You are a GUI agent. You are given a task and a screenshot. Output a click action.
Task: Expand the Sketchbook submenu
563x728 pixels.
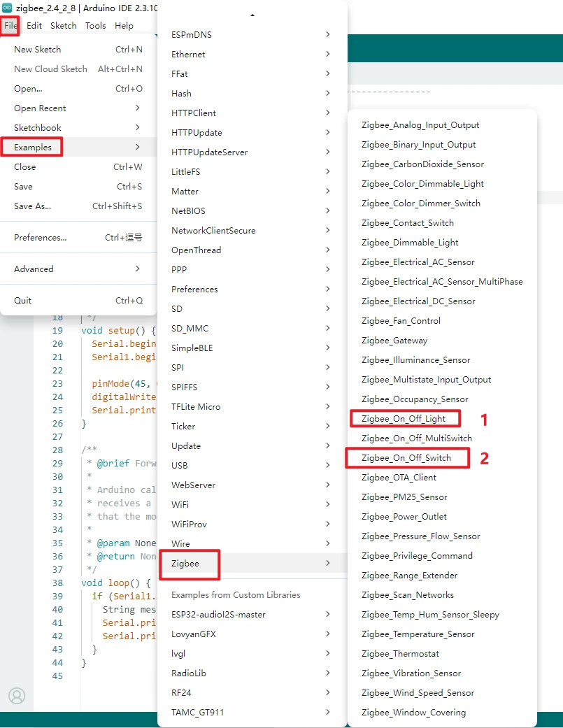[x=78, y=127]
